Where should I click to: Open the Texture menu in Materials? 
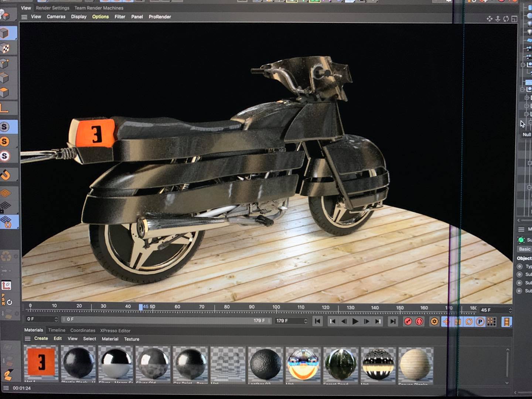pos(132,339)
